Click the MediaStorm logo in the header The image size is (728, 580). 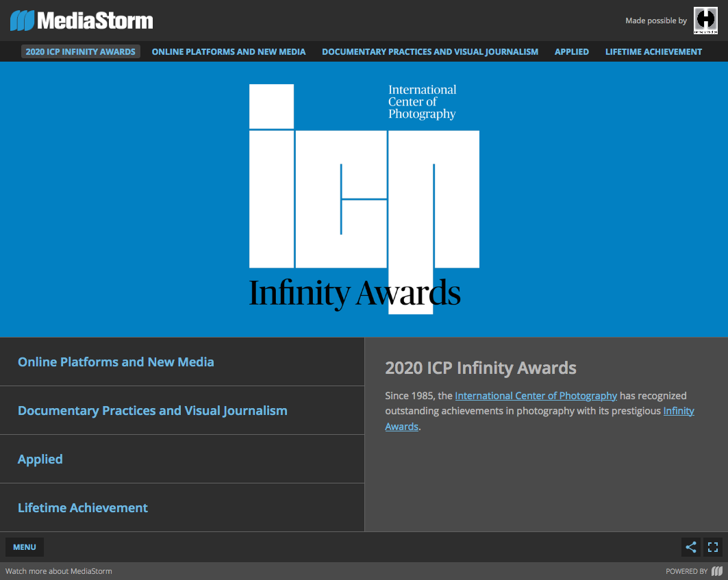coord(81,21)
